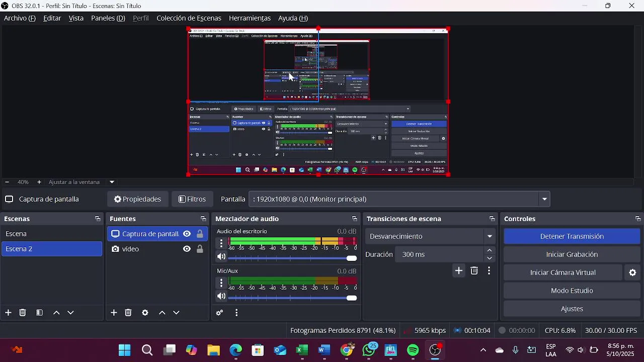Click Detener Transmisión button
The width and height of the screenshot is (644, 362).
click(x=572, y=236)
